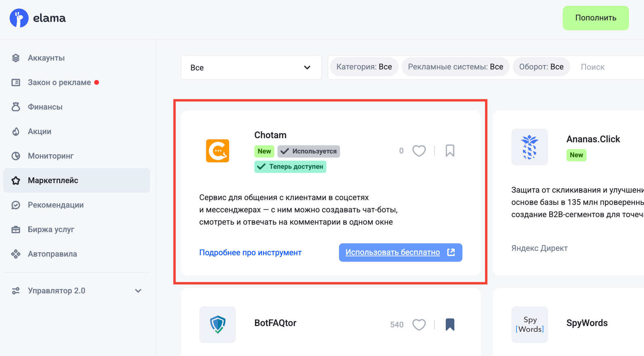Like BotFAQtor with the heart icon
The image size is (644, 356).
point(419,325)
